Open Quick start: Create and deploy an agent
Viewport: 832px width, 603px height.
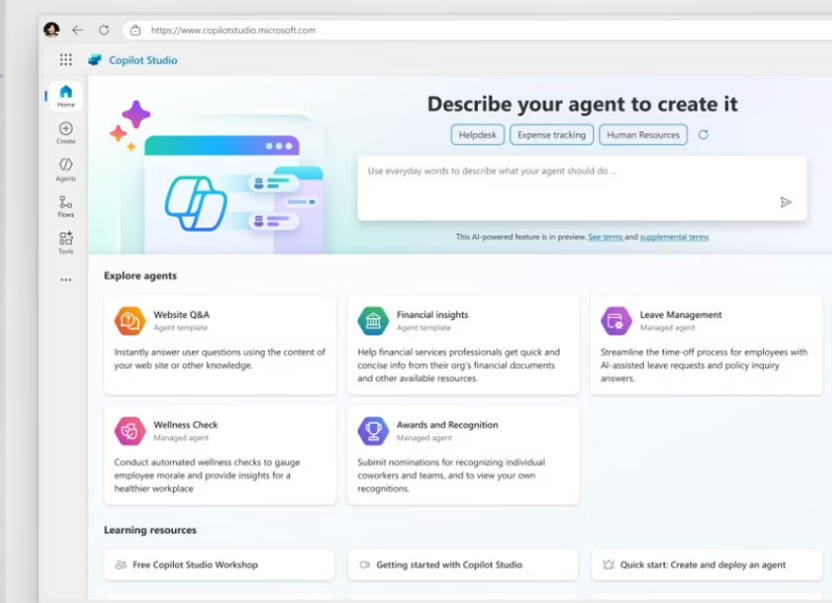coord(706,565)
